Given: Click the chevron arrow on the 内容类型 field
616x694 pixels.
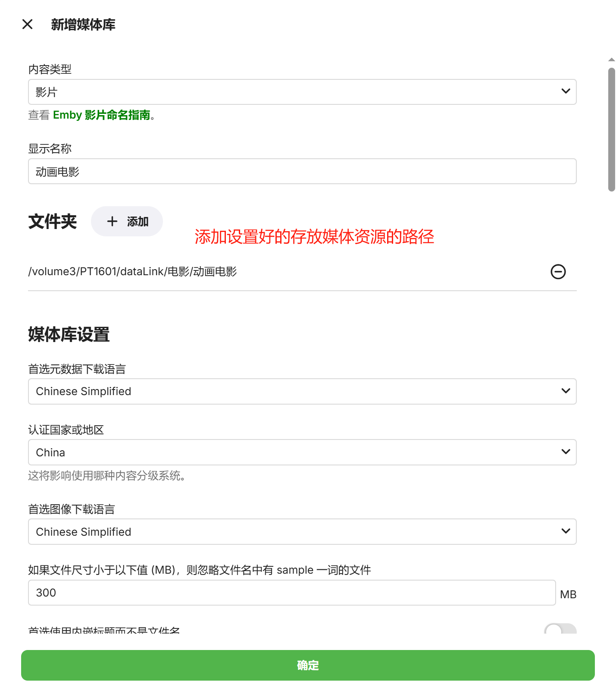Looking at the screenshot, I should 566,91.
